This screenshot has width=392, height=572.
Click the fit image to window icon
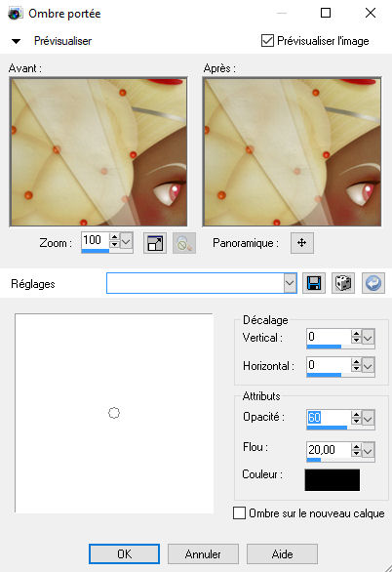(155, 243)
